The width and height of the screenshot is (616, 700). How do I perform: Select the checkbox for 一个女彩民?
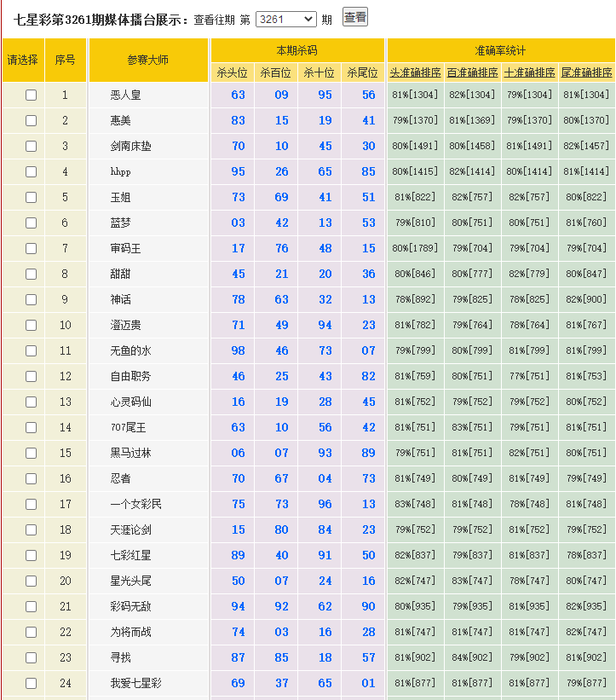pyautogui.click(x=32, y=505)
